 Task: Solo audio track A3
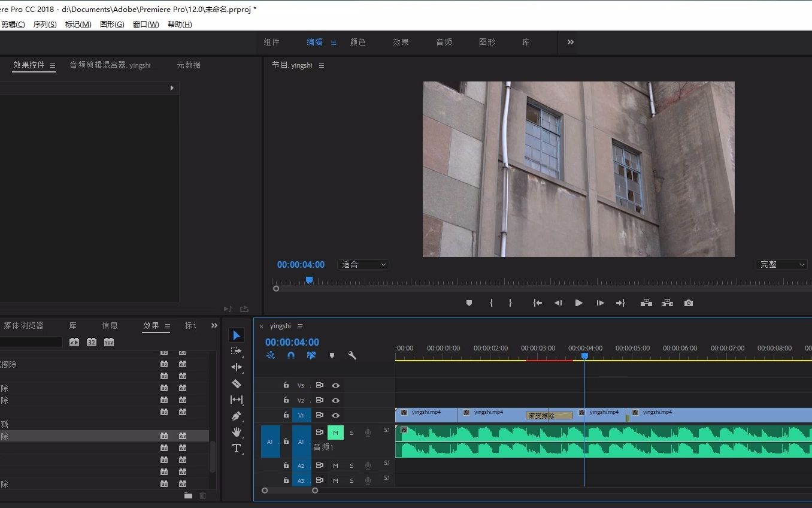click(352, 480)
